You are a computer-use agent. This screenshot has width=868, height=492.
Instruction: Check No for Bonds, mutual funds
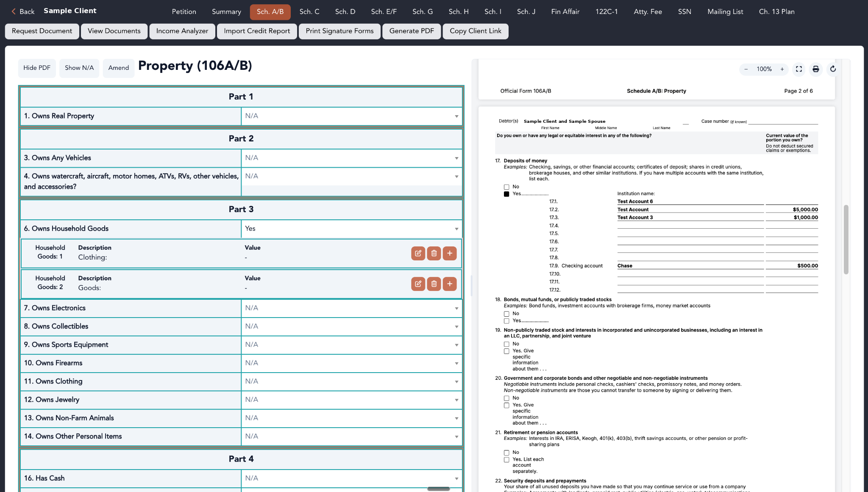506,314
